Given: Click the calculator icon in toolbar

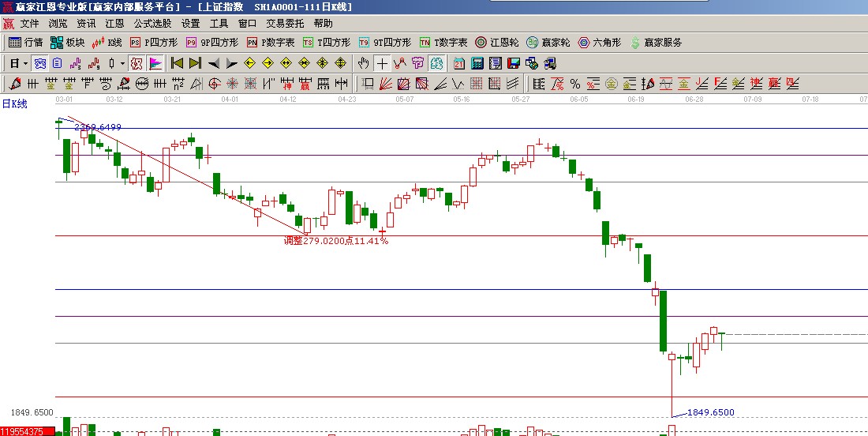Looking at the screenshot, I should pyautogui.click(x=478, y=63).
